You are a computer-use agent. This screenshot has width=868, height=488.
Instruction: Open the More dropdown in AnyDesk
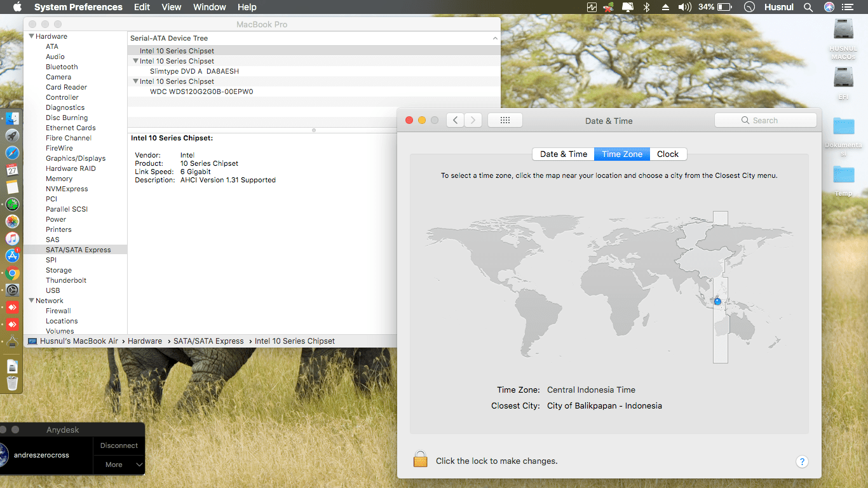(x=119, y=464)
